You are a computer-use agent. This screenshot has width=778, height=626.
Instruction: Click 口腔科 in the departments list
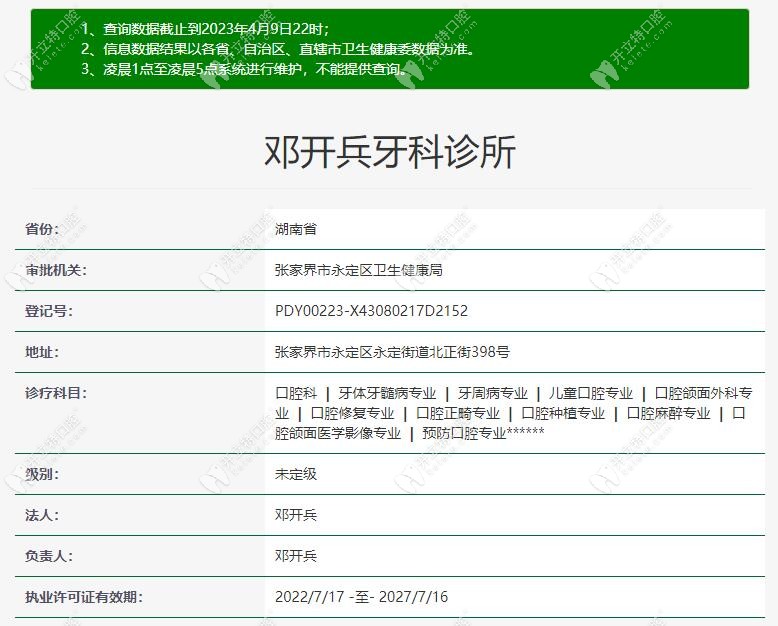tap(296, 393)
